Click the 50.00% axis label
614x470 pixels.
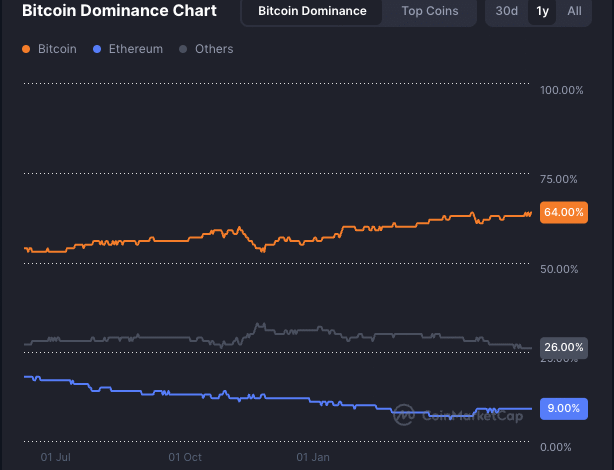tap(559, 269)
